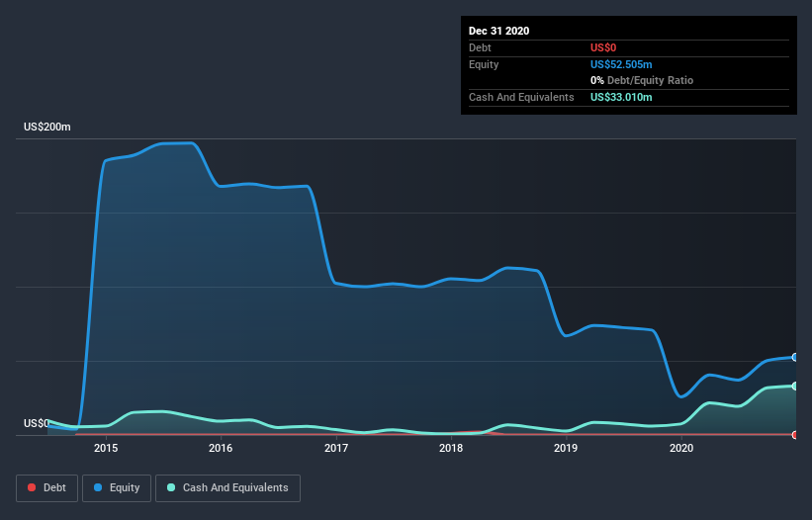Hide the Equity series via legend label

[x=125, y=487]
